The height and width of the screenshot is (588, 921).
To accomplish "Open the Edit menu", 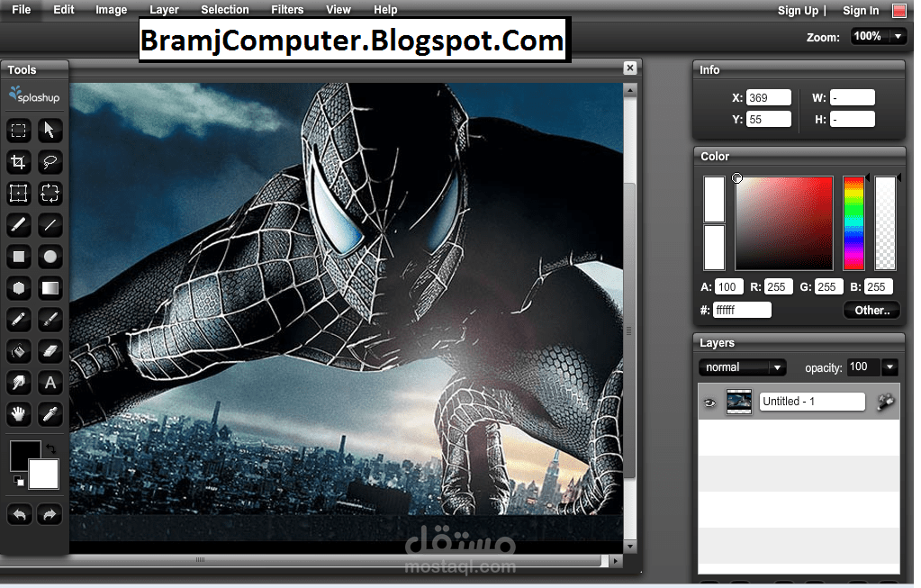I will point(63,10).
